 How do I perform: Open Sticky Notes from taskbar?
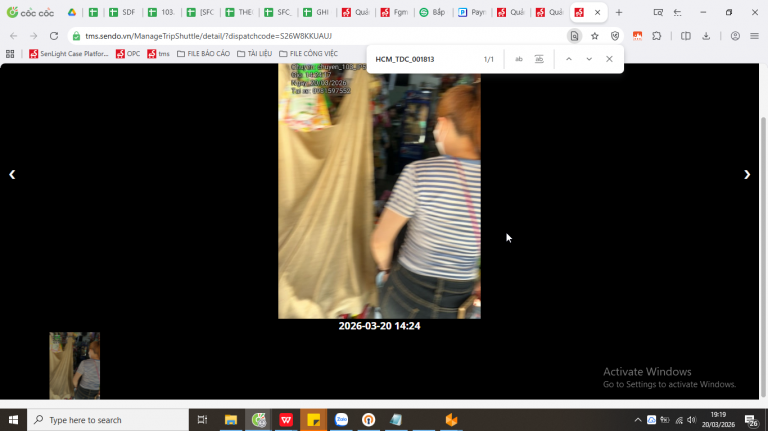[313, 420]
